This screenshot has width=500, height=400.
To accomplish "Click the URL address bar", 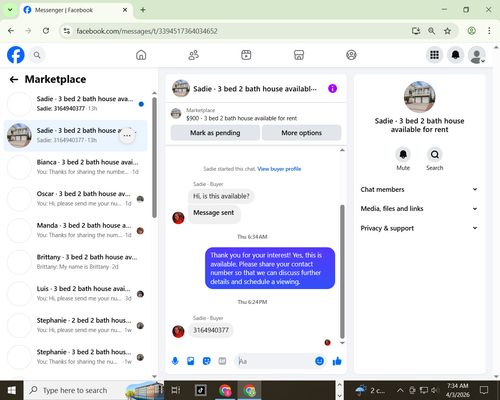I will tap(240, 31).
